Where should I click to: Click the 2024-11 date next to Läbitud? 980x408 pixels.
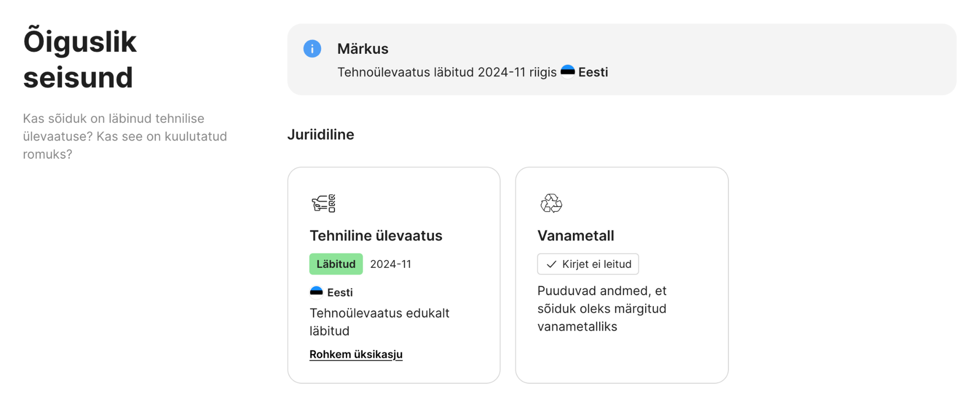tap(390, 264)
